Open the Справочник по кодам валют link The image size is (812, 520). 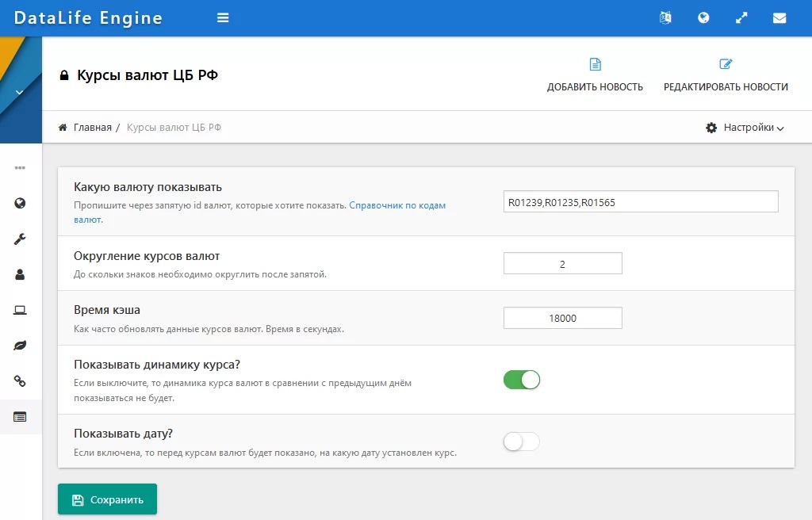[396, 205]
